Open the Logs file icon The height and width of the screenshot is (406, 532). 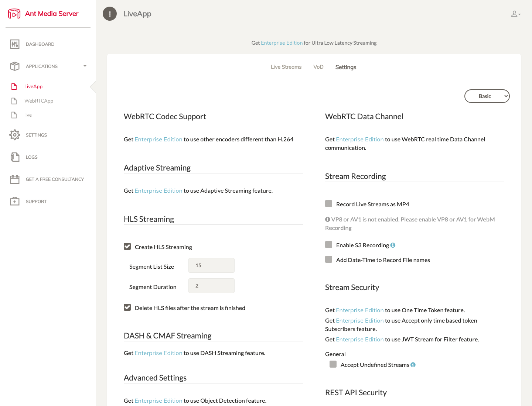pyautogui.click(x=15, y=157)
